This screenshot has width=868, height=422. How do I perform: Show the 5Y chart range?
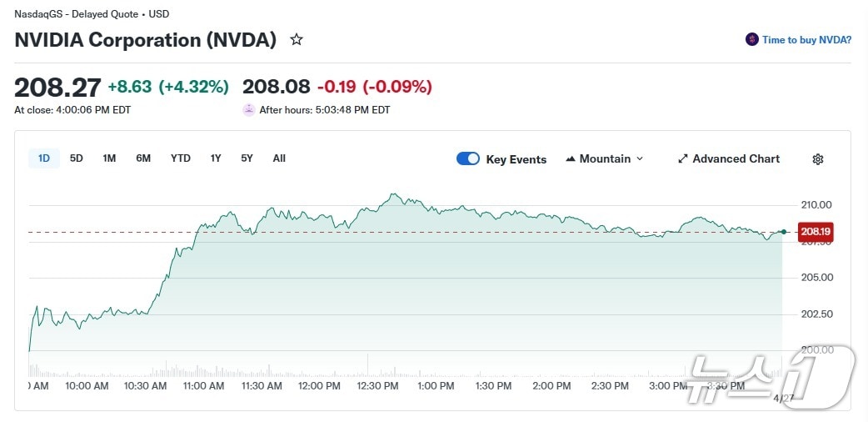(247, 158)
